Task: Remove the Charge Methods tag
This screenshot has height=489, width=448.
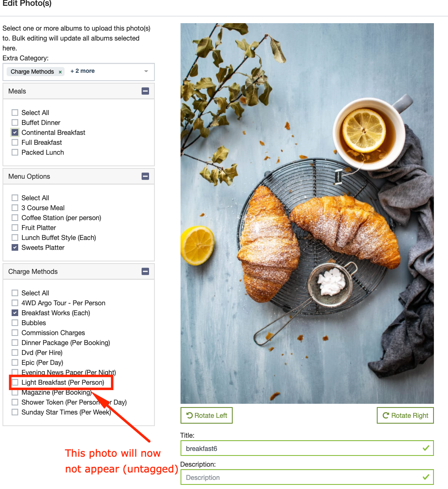Action: pos(60,72)
